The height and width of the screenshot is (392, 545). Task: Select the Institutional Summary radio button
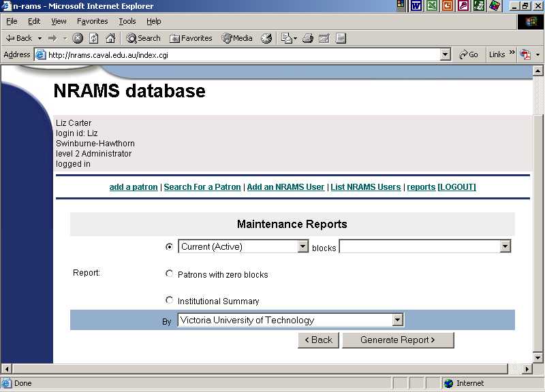tap(169, 299)
